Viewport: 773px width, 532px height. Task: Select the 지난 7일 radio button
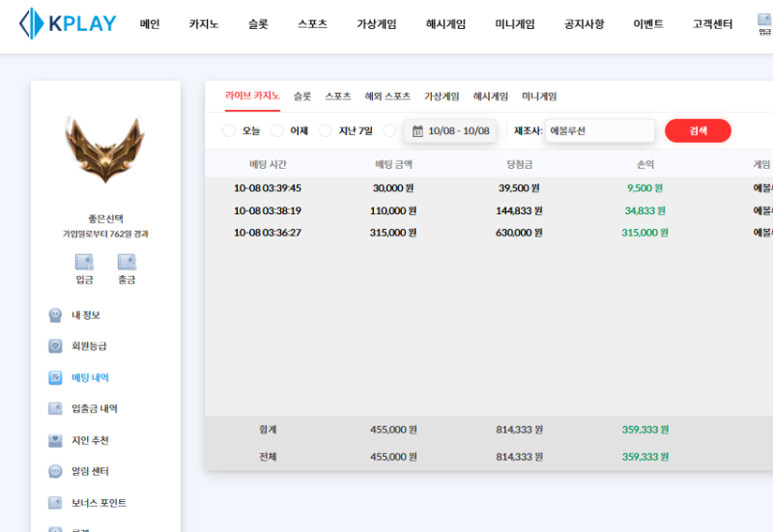click(x=326, y=130)
